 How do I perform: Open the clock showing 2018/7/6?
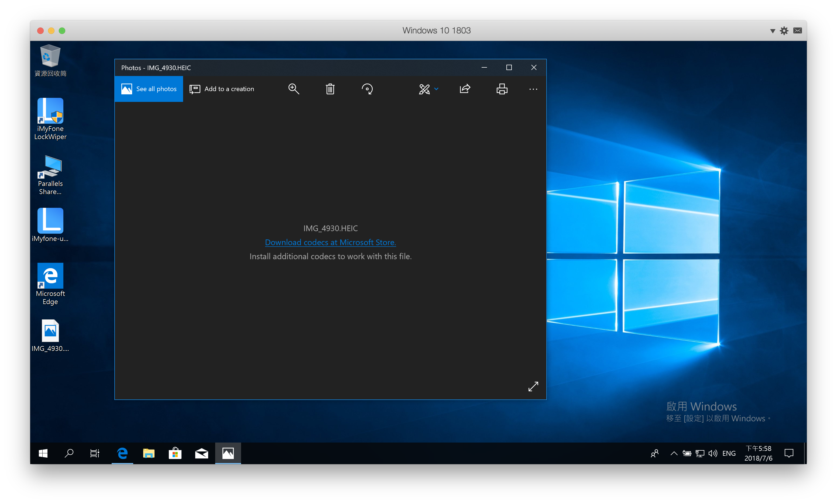758,453
